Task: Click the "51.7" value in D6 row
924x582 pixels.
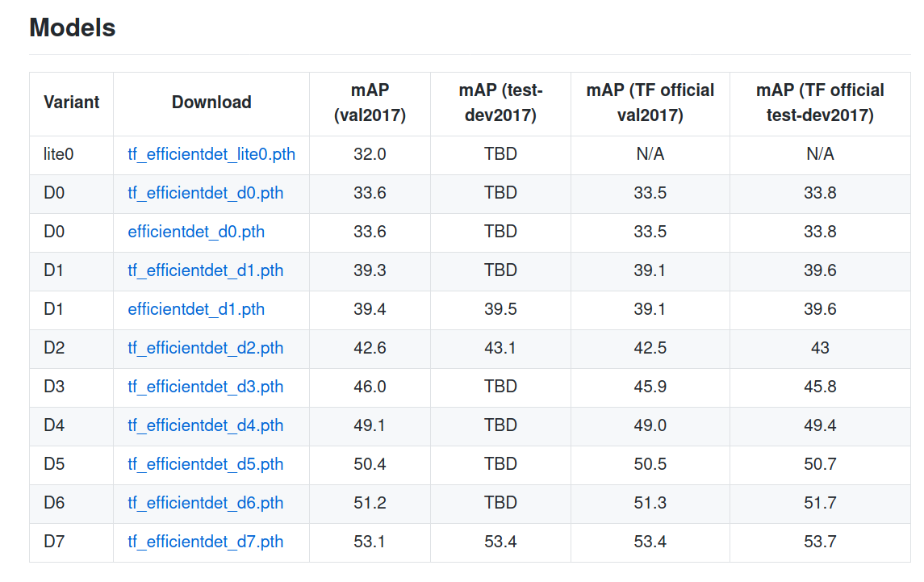Action: coord(820,503)
